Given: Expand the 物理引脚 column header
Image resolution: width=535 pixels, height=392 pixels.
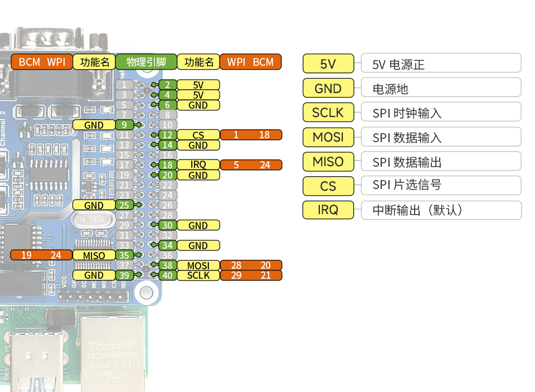Looking at the screenshot, I should [x=147, y=62].
